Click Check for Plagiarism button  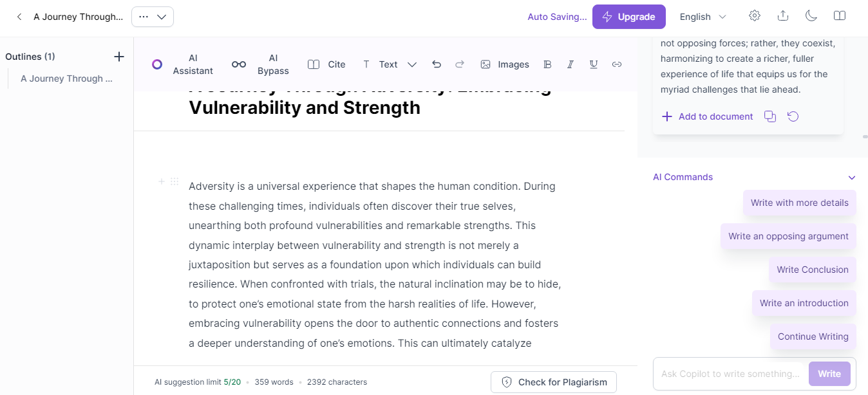coord(554,382)
